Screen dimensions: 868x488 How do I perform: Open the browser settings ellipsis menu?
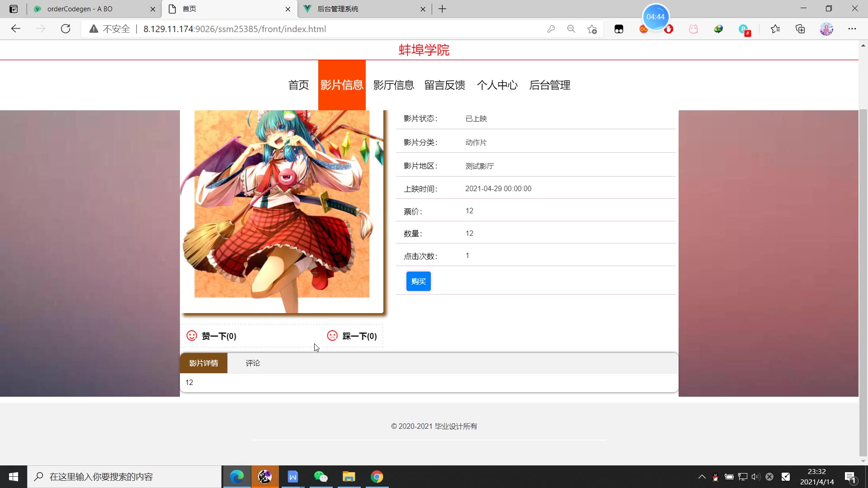tap(852, 29)
